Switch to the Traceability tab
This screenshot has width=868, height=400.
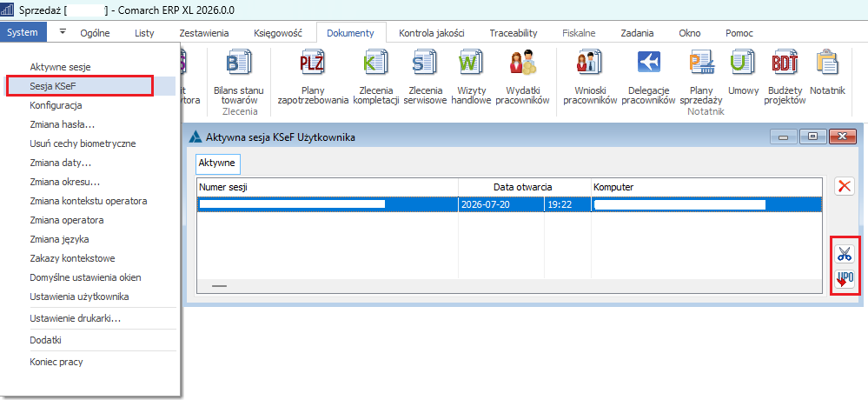(514, 33)
